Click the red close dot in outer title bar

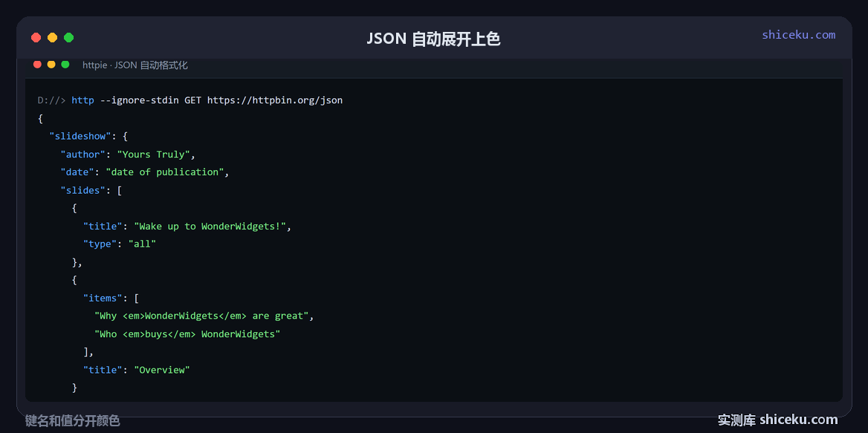tap(36, 38)
